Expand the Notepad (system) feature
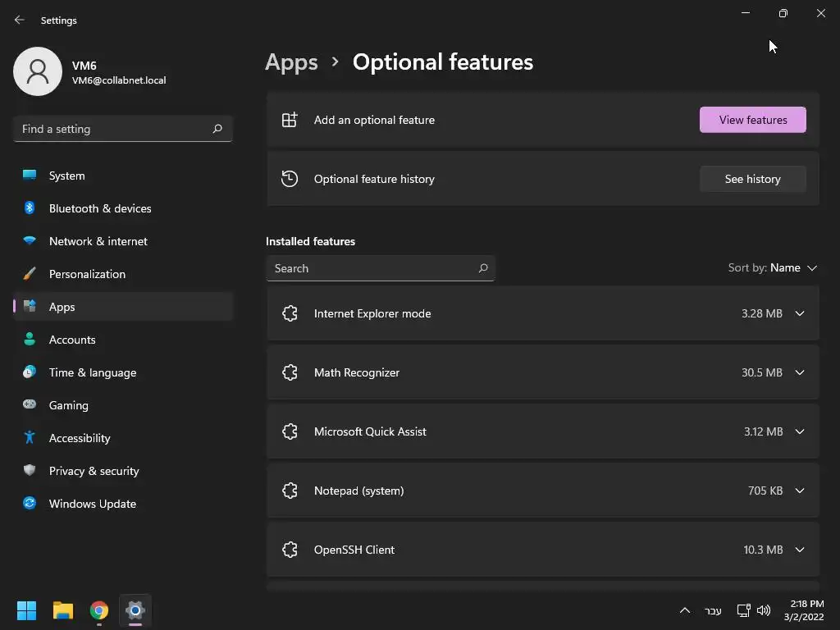The image size is (840, 630). click(x=800, y=491)
